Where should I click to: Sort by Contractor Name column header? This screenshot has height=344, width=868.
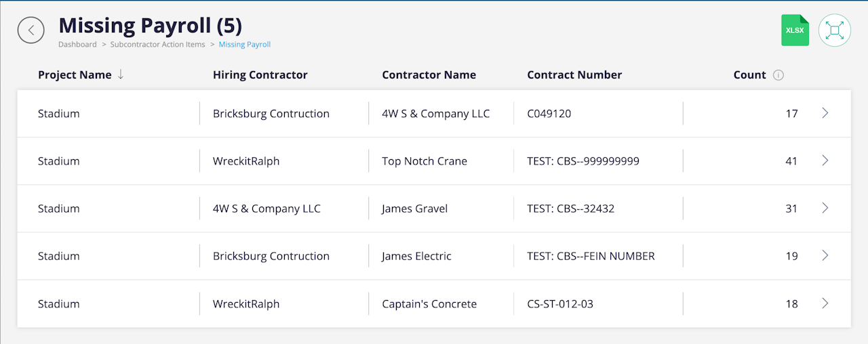(429, 75)
